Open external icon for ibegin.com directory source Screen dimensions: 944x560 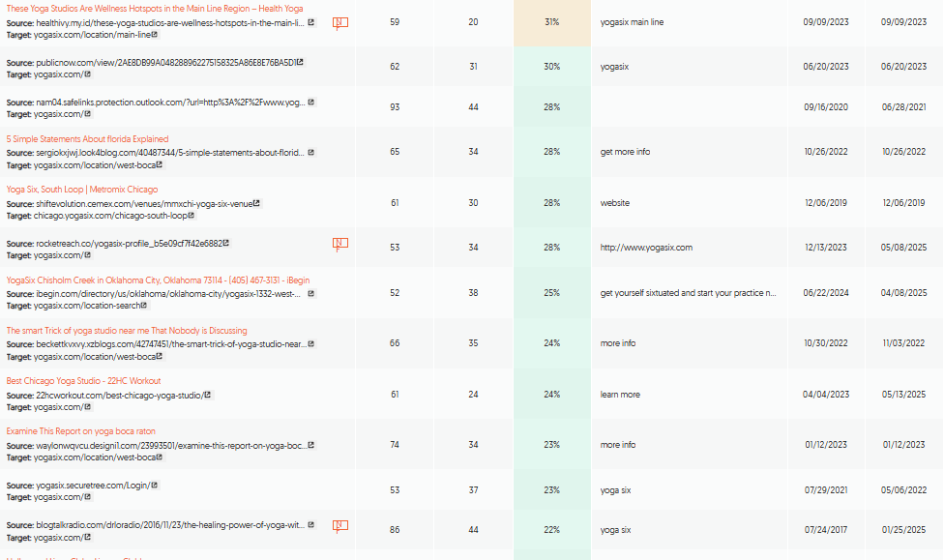[x=311, y=294]
